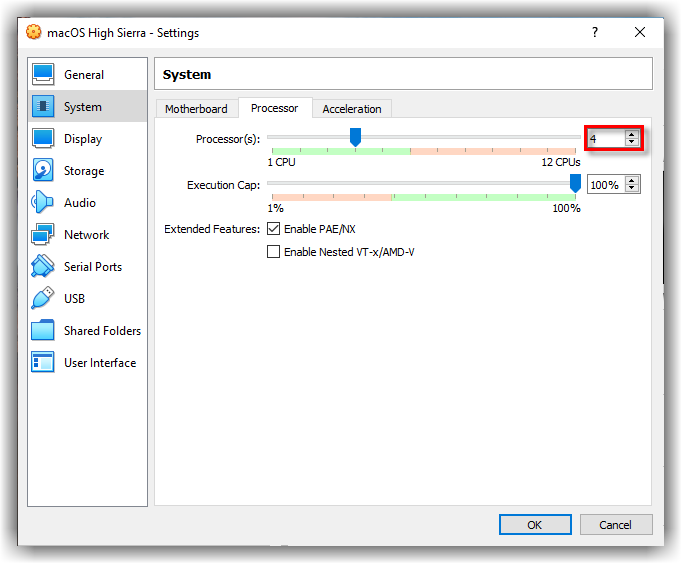Enable the Nested VT-x/AMD-V checkbox
The width and height of the screenshot is (682, 564).
coord(274,252)
